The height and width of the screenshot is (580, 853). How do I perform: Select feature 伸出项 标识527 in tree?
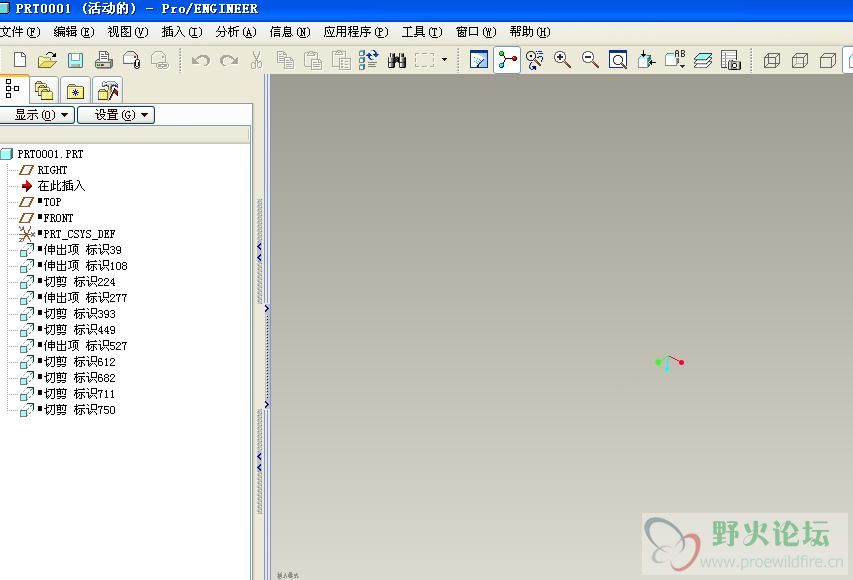pos(85,346)
